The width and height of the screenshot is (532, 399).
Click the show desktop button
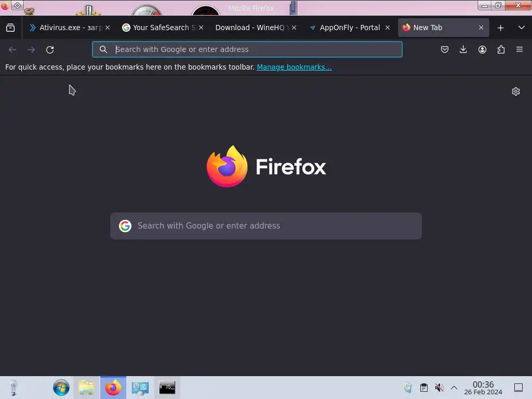pyautogui.click(x=518, y=388)
